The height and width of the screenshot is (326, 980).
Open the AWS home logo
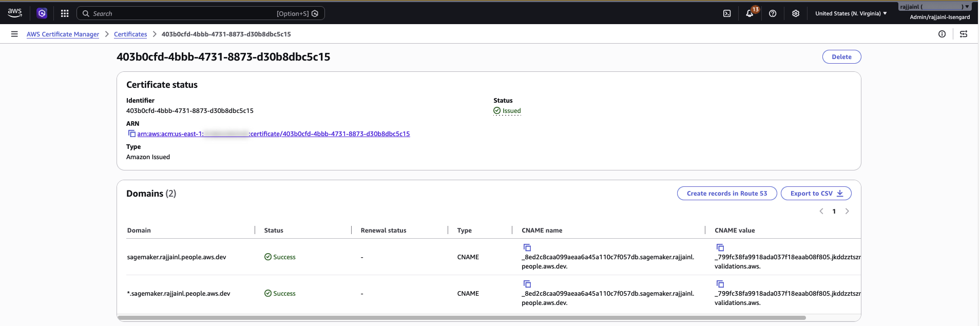[15, 13]
